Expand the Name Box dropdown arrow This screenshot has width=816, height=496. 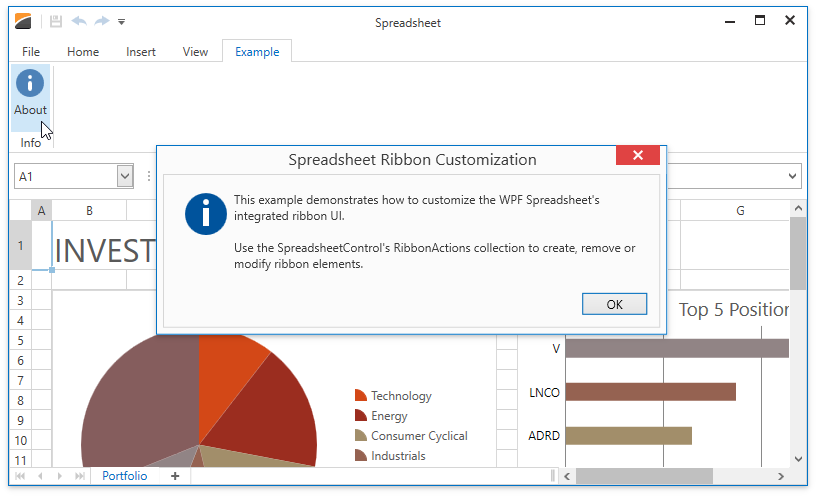125,176
